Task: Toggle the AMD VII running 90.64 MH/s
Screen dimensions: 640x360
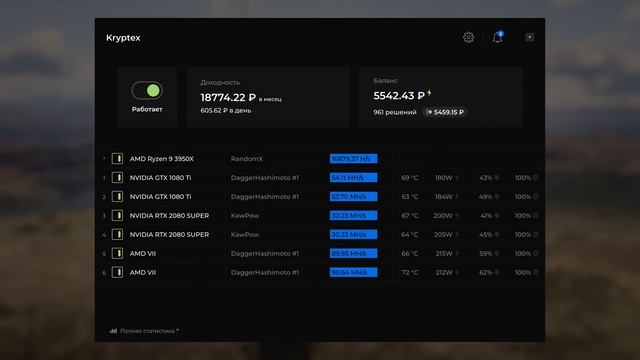Action: [118, 272]
